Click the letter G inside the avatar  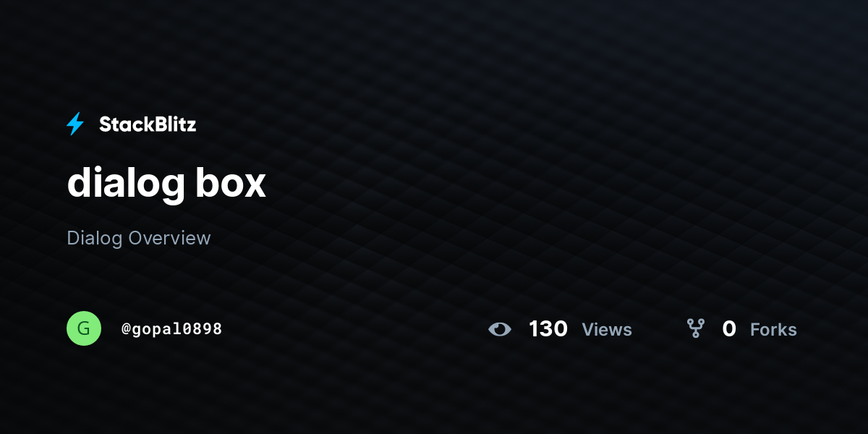[84, 328]
